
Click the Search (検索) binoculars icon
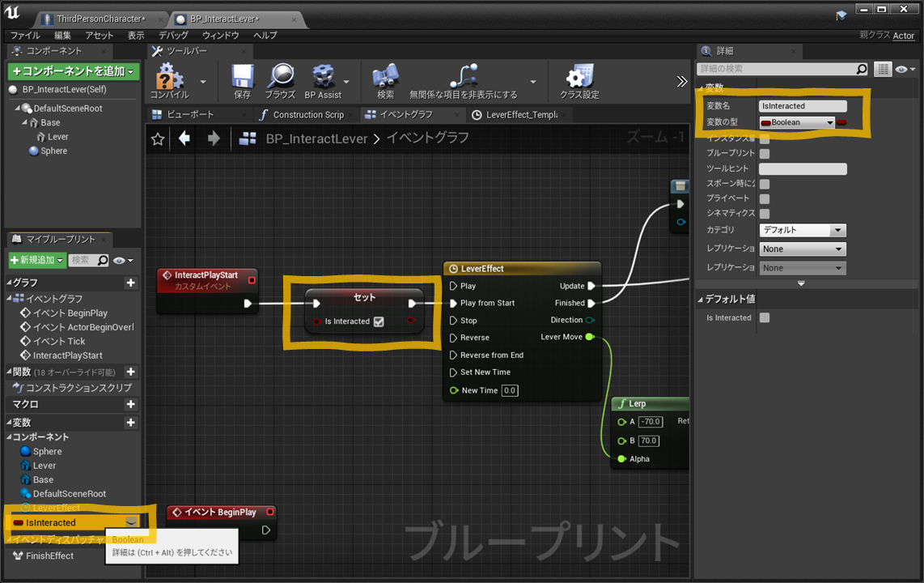[x=385, y=77]
